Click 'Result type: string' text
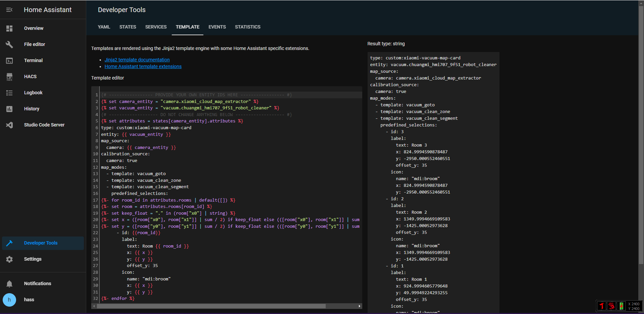Image resolution: width=644 pixels, height=314 pixels. 386,44
